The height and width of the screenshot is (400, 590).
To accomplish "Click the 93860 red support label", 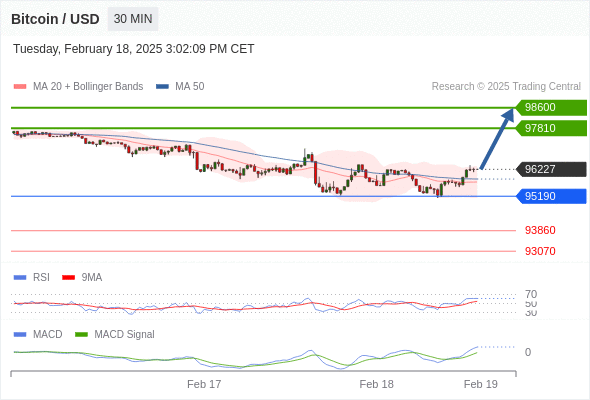I will (540, 230).
